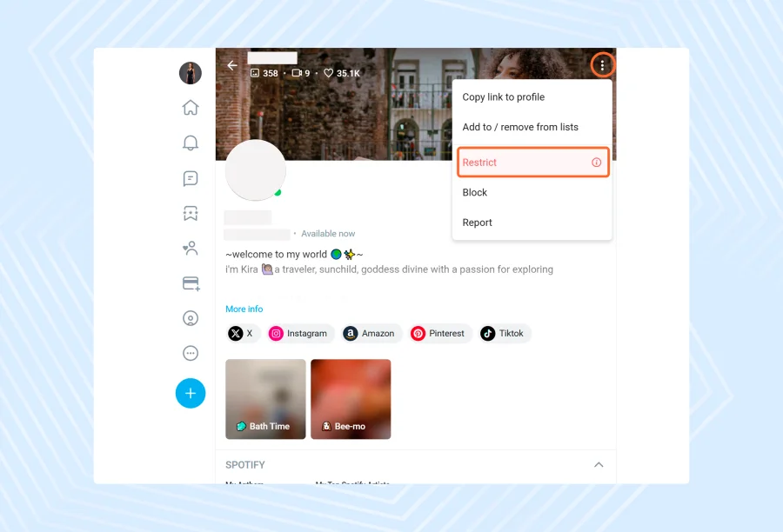Open the Instagram social link

pos(298,334)
